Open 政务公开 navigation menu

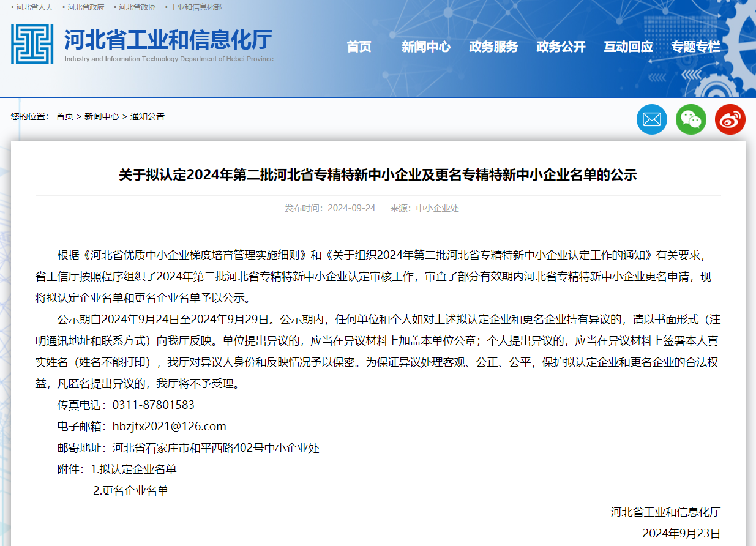tap(561, 47)
